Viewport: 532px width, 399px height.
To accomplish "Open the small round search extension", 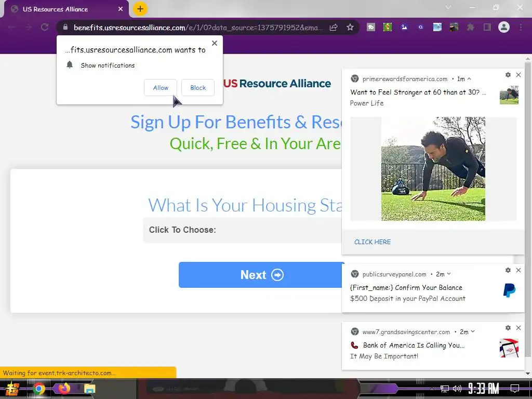I will [x=421, y=27].
